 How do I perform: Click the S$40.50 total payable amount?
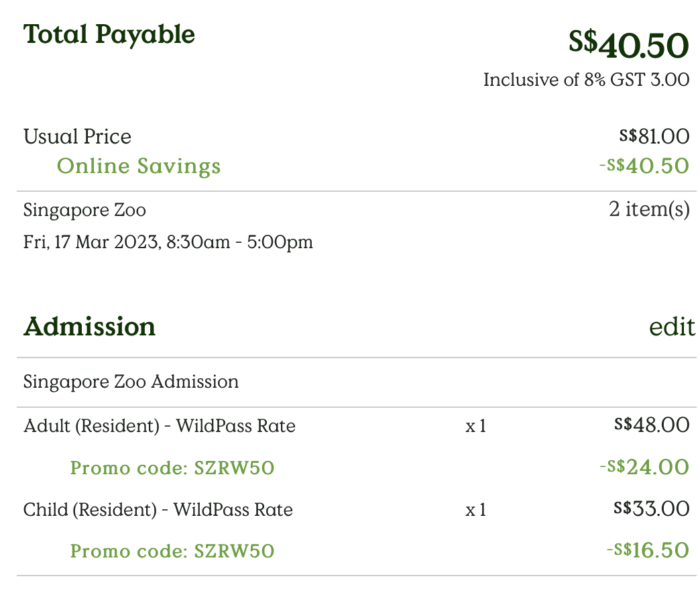[x=628, y=46]
